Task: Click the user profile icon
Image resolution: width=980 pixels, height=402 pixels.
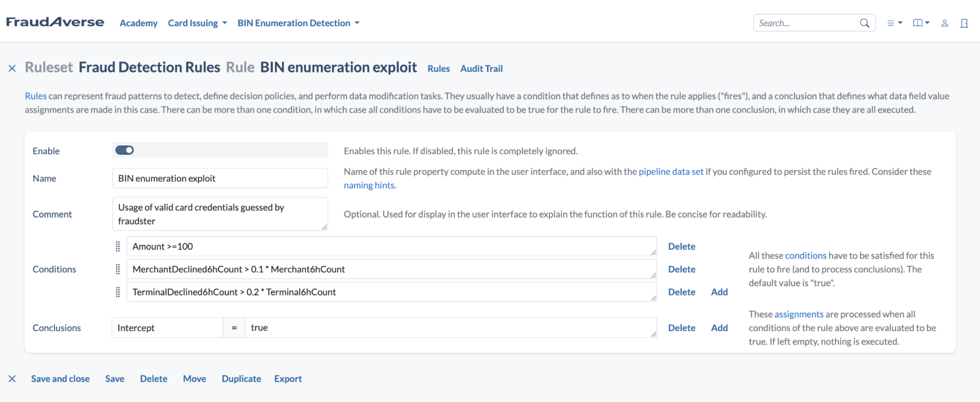Action: [944, 23]
